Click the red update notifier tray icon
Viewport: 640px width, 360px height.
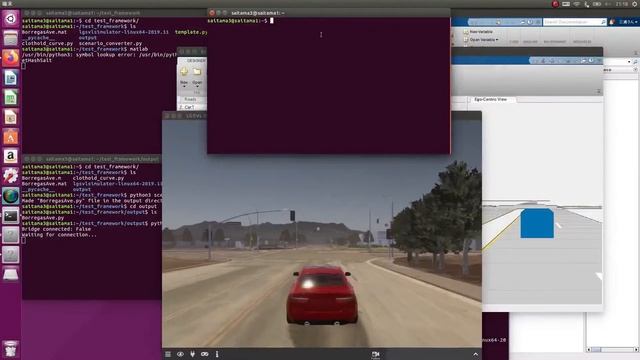[555, 4]
